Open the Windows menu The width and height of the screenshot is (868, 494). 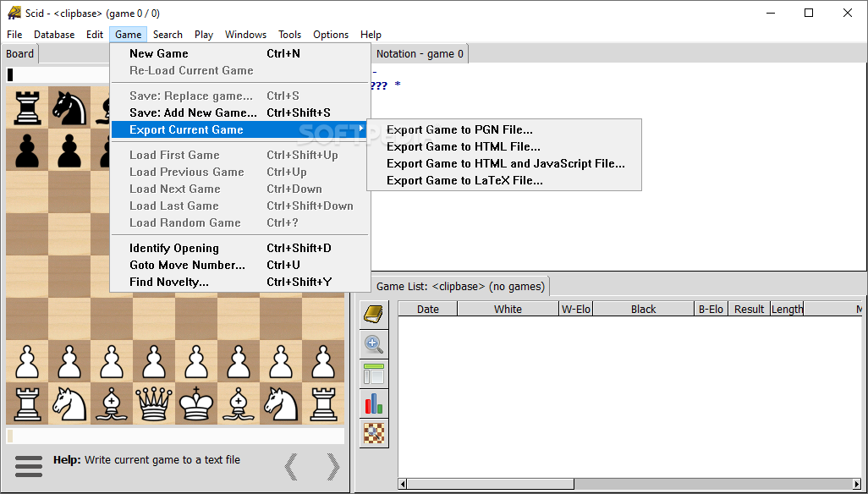pyautogui.click(x=246, y=35)
